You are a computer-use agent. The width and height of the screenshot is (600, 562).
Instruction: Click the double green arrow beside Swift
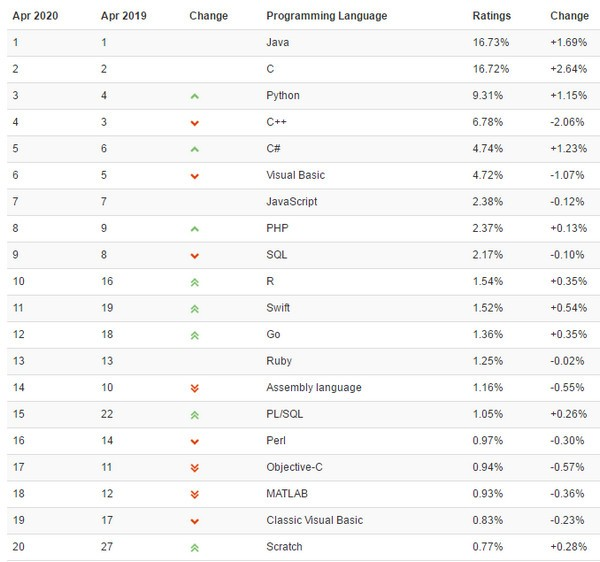coord(194,309)
